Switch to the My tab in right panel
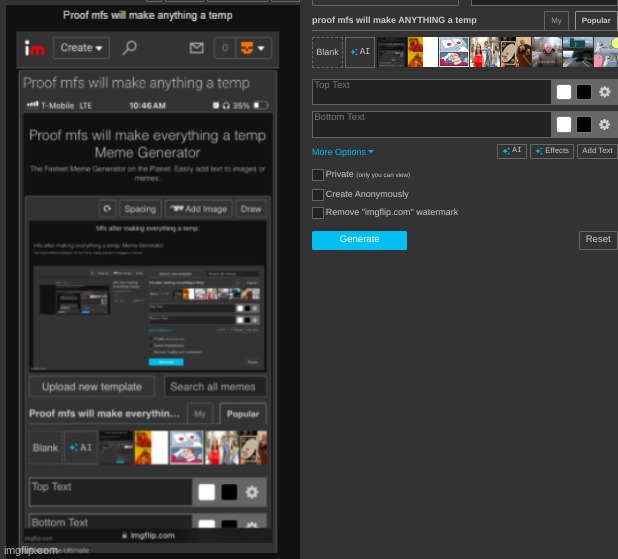This screenshot has width=618, height=559. [x=556, y=20]
